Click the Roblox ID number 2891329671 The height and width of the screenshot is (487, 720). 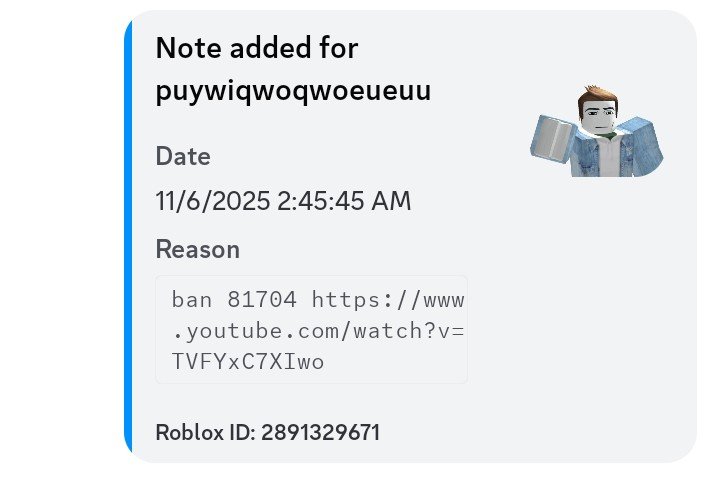coord(319,433)
